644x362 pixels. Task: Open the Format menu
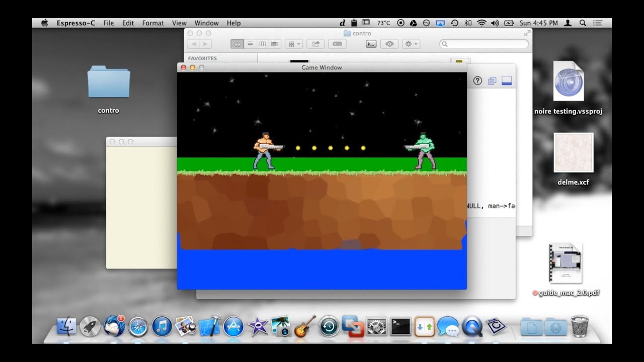[x=153, y=23]
